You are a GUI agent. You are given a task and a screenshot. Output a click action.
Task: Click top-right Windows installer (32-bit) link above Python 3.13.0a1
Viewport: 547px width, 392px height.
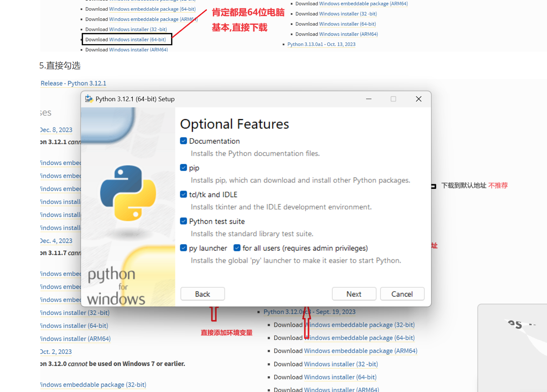pyautogui.click(x=348, y=14)
